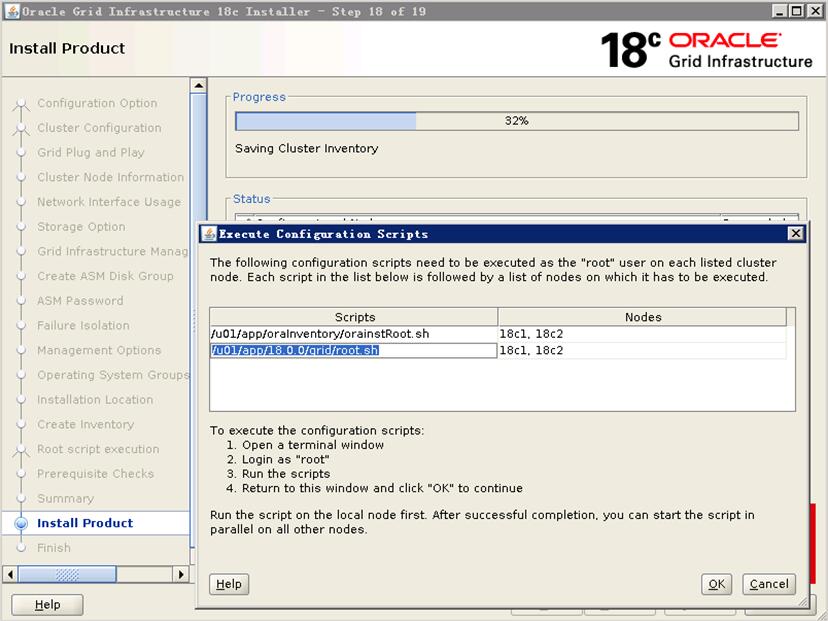
Task: Click nodes cell for root.sh script
Action: click(x=642, y=350)
